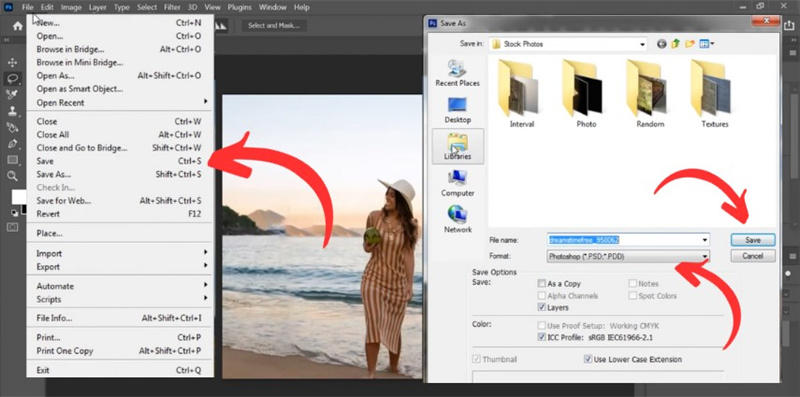This screenshot has height=397, width=800.
Task: Select the Pen tool
Action: pyautogui.click(x=12, y=143)
